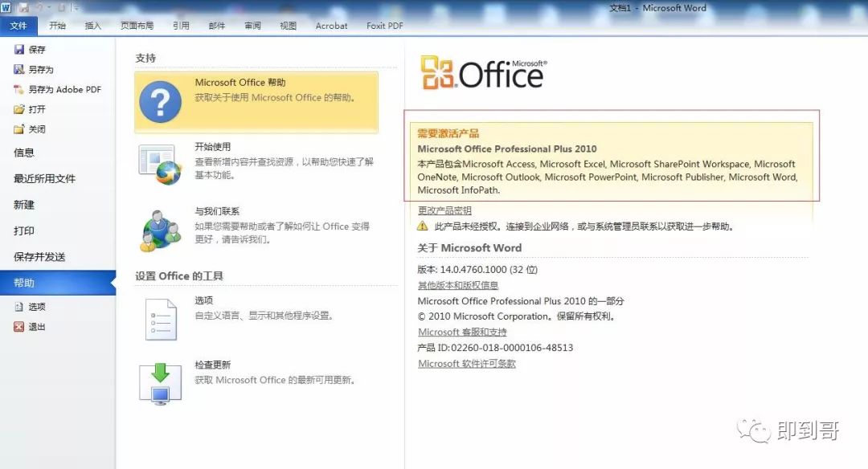Click the Options (选项) icon in sidebar

[x=19, y=307]
